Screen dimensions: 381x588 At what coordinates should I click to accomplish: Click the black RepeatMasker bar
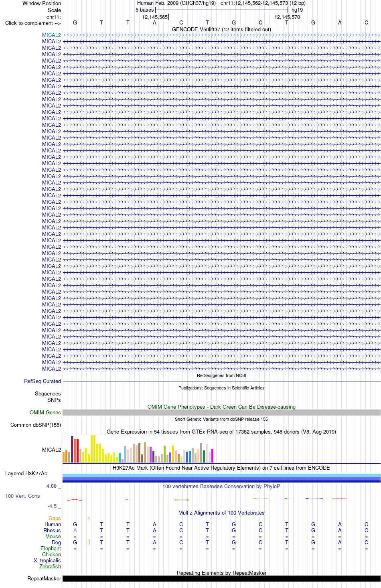pyautogui.click(x=221, y=578)
